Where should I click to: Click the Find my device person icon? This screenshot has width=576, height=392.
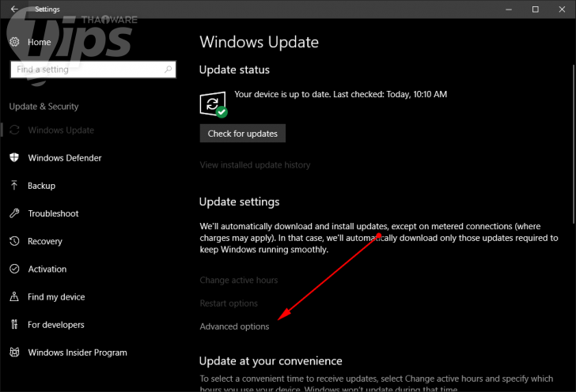14,296
